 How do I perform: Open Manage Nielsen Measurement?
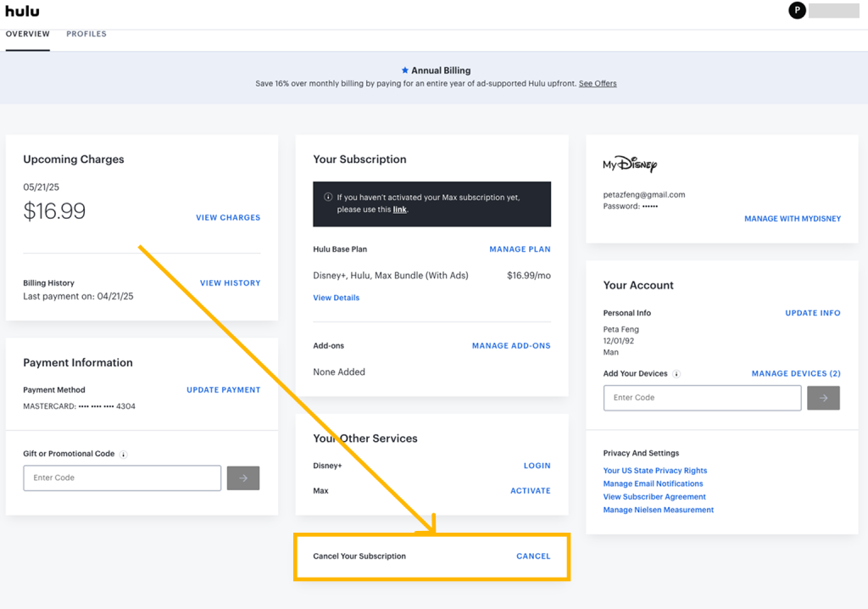pos(658,510)
